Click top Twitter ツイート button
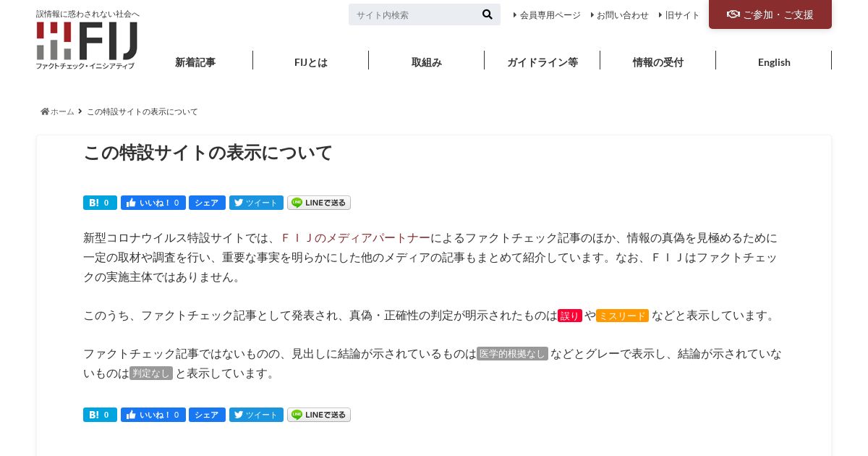The image size is (868, 456). (256, 203)
